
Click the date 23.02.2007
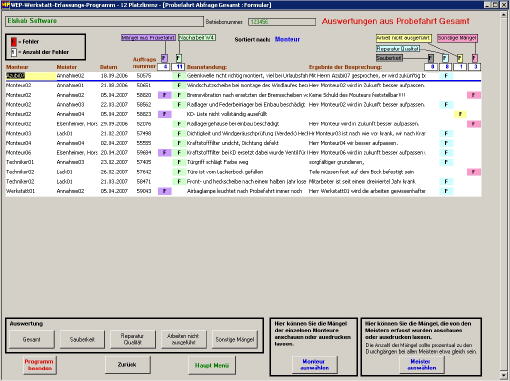coord(114,162)
